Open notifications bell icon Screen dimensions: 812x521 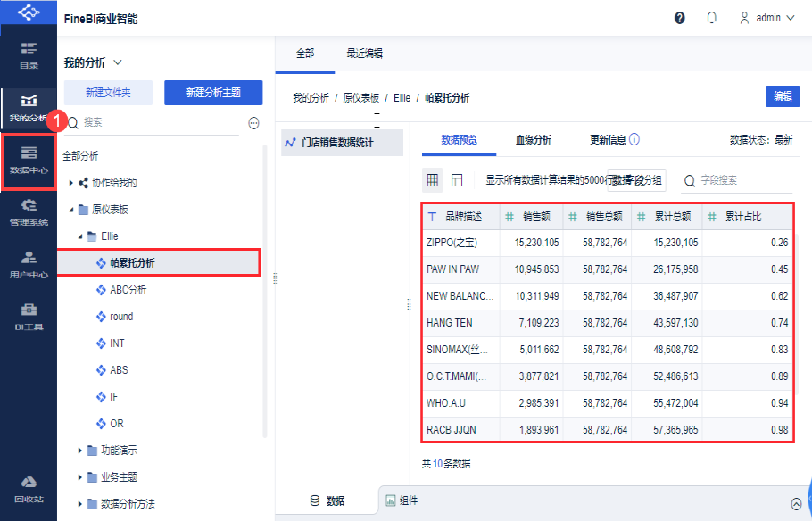point(712,18)
